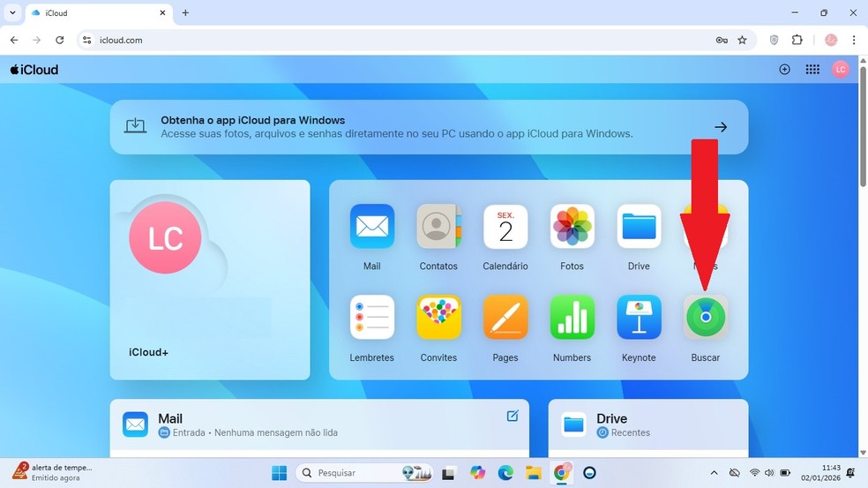Open the weather alert widget
The width and height of the screenshot is (868, 488).
click(53, 472)
